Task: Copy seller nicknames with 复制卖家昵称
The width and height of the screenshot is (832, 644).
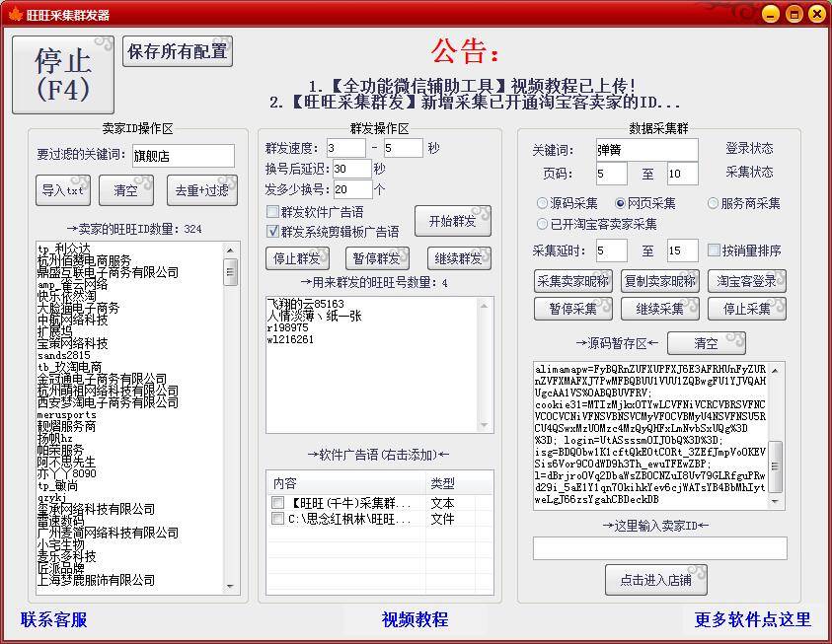Action: coord(660,281)
